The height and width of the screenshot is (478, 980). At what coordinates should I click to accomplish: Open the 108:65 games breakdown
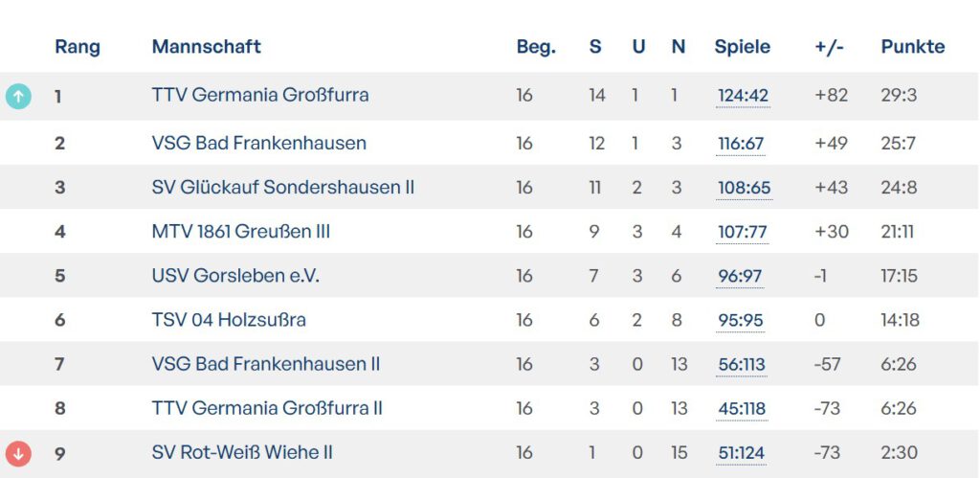point(744,188)
